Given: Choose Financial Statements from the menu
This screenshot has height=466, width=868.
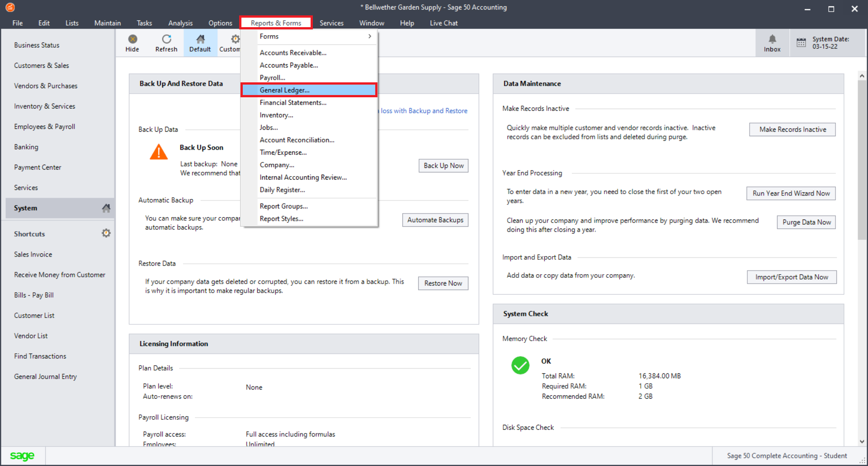Looking at the screenshot, I should tap(293, 102).
